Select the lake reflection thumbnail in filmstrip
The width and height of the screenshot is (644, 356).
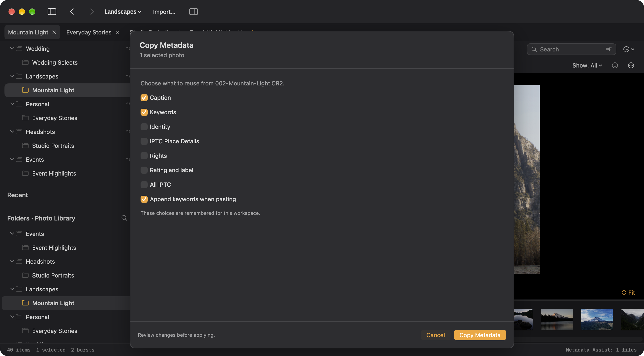(557, 319)
